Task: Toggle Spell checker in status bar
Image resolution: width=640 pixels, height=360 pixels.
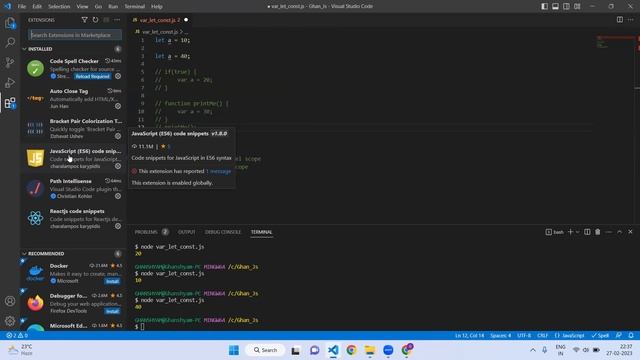Action: pos(600,335)
